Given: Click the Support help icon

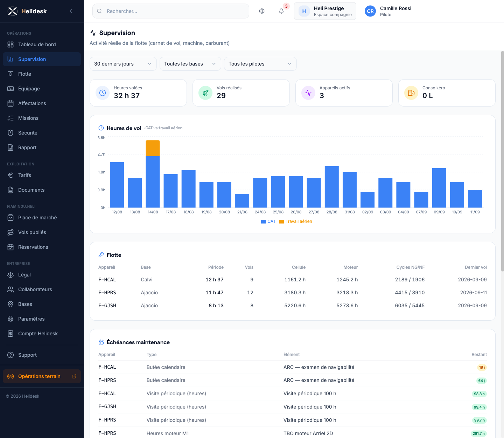Looking at the screenshot, I should [x=10, y=355].
